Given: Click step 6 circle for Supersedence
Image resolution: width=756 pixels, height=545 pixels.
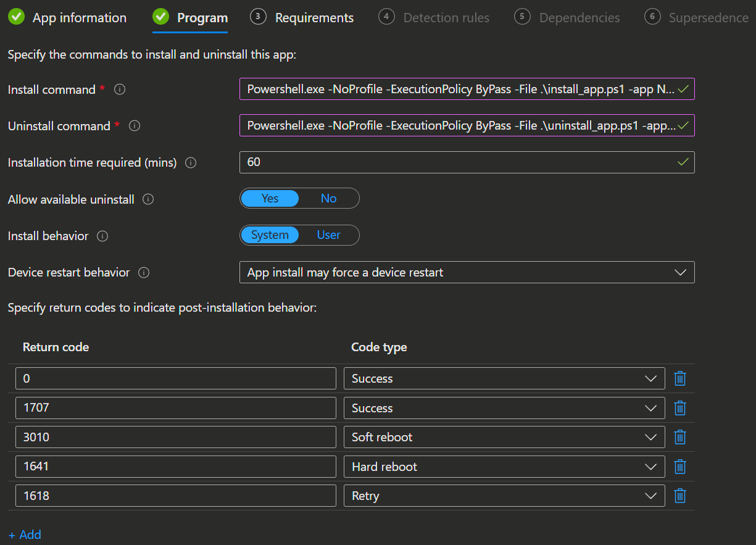Looking at the screenshot, I should [652, 17].
